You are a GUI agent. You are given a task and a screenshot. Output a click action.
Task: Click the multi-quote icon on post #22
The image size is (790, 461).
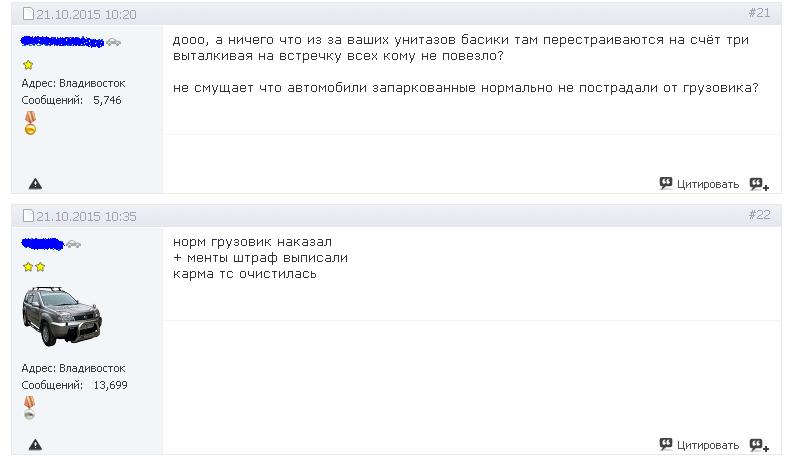tap(759, 445)
